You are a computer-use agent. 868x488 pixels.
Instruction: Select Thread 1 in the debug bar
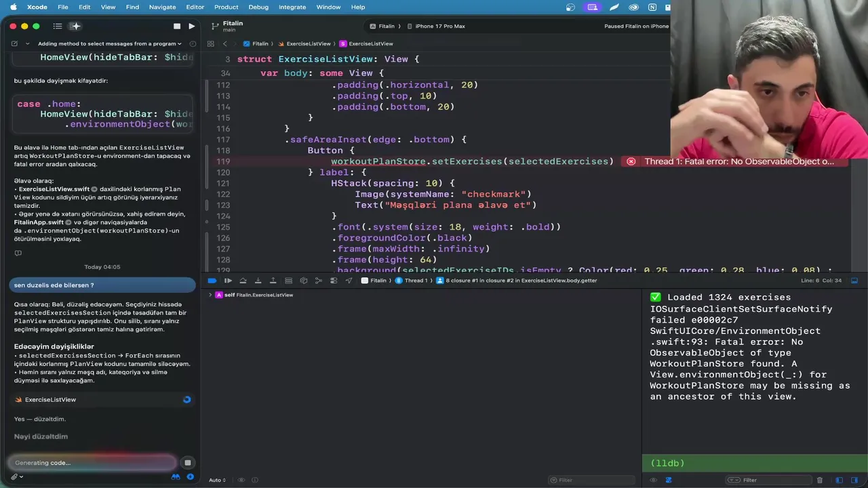(411, 281)
